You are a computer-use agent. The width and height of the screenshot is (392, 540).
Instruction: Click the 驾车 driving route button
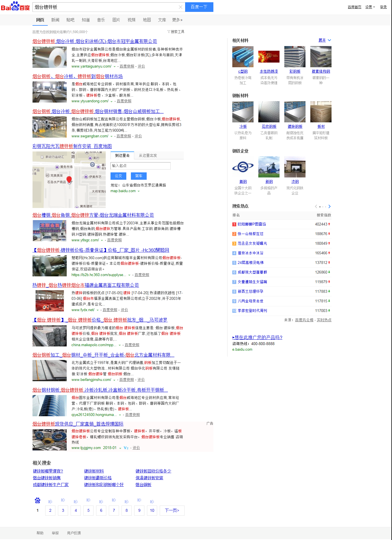point(138,176)
